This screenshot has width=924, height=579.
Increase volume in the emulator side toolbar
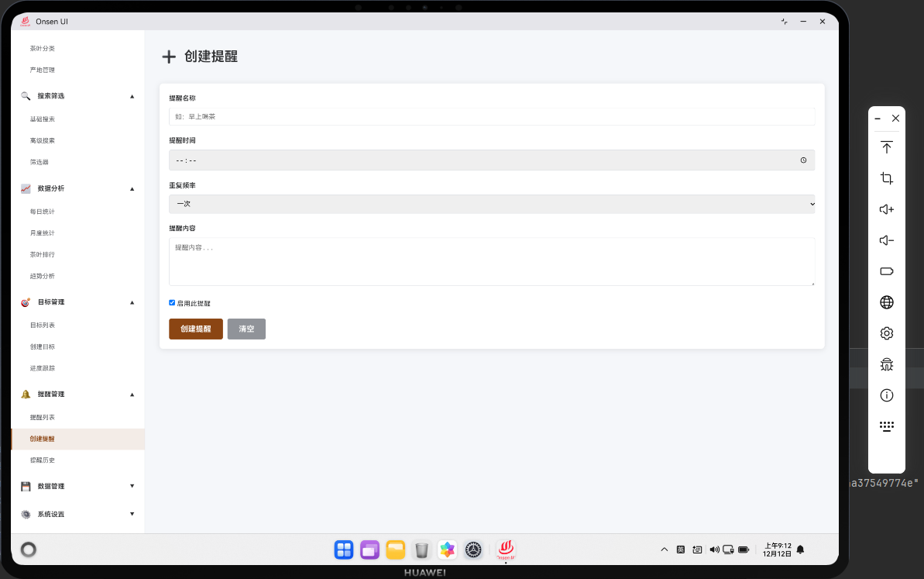click(x=886, y=209)
